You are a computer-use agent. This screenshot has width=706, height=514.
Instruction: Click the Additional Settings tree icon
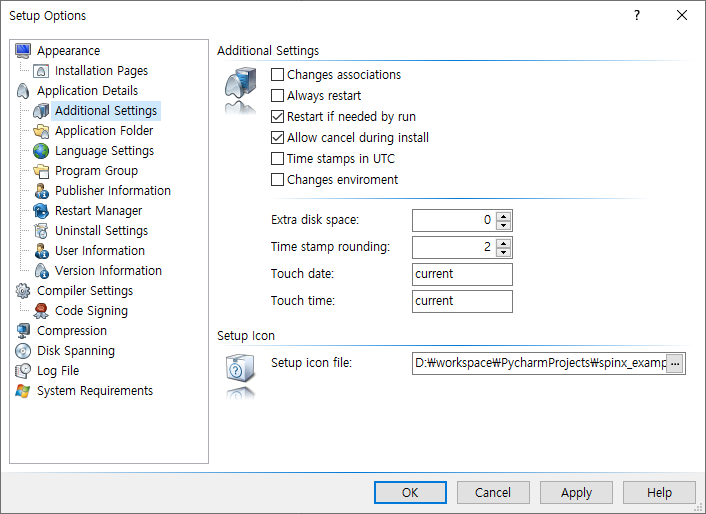pyautogui.click(x=41, y=111)
